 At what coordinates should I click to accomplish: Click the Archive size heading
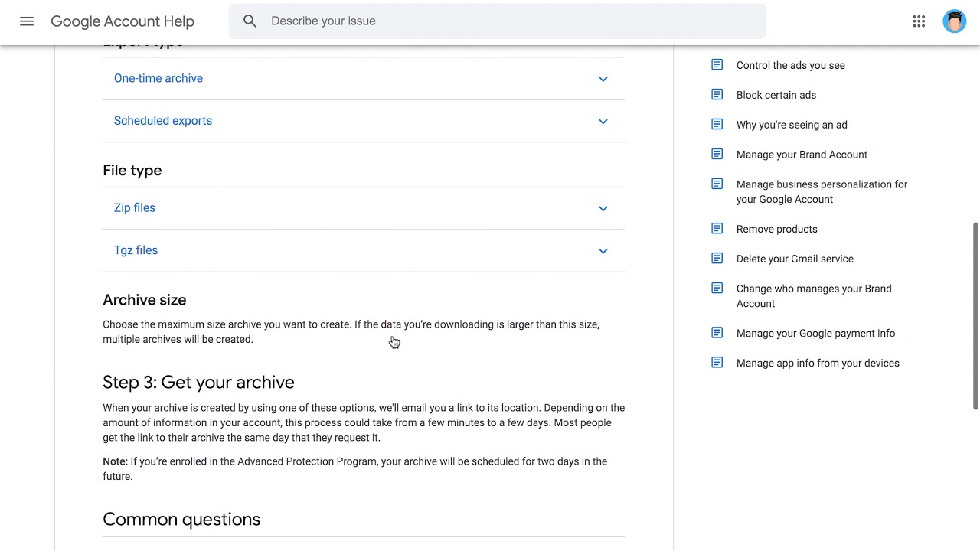[x=145, y=300]
